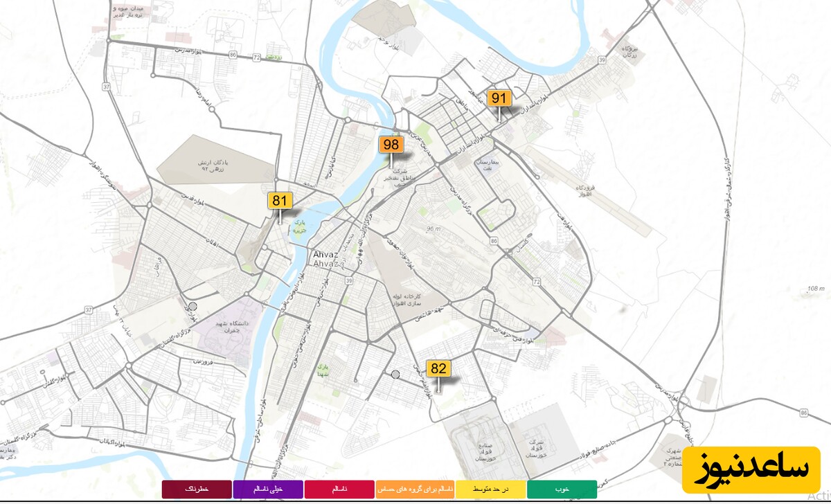Select the purple خیلی ناسالم legend swatch
831x504 pixels.
pos(268,489)
